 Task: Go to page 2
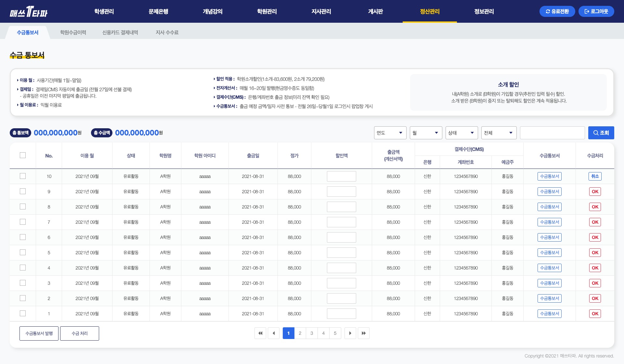coord(300,333)
